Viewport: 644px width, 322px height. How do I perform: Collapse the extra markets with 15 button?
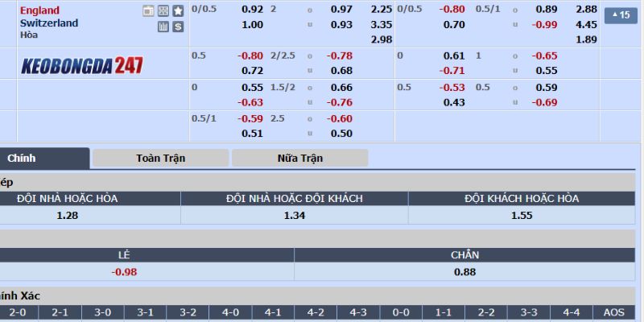621,15
